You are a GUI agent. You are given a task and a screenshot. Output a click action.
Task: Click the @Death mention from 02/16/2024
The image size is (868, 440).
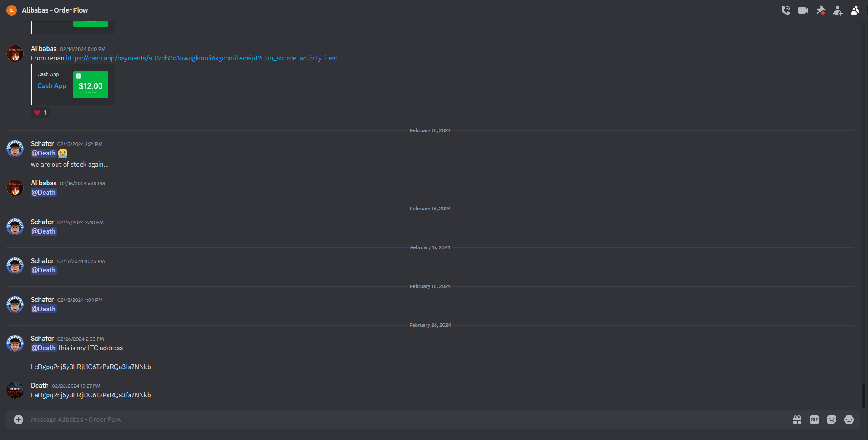44,231
